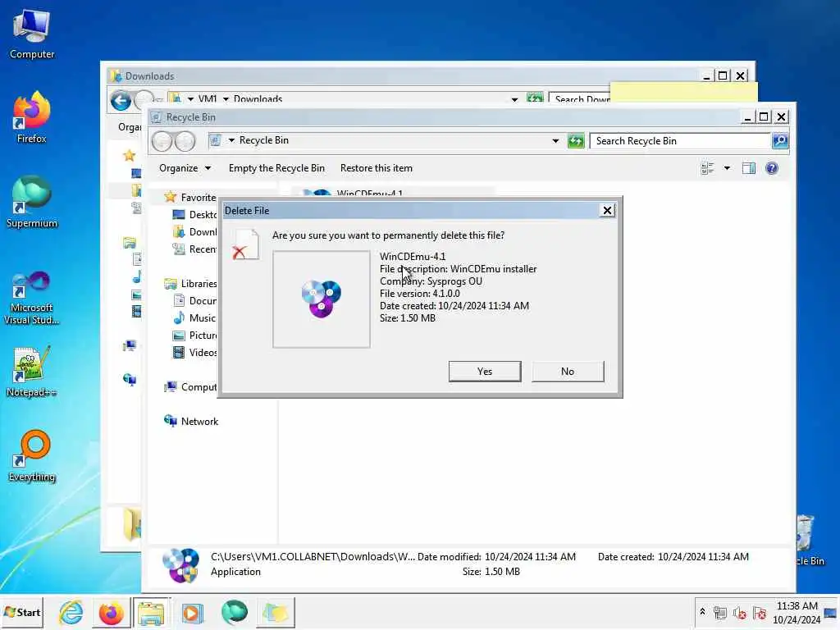840x630 pixels.
Task: Open the Start menu
Action: pyautogui.click(x=22, y=612)
